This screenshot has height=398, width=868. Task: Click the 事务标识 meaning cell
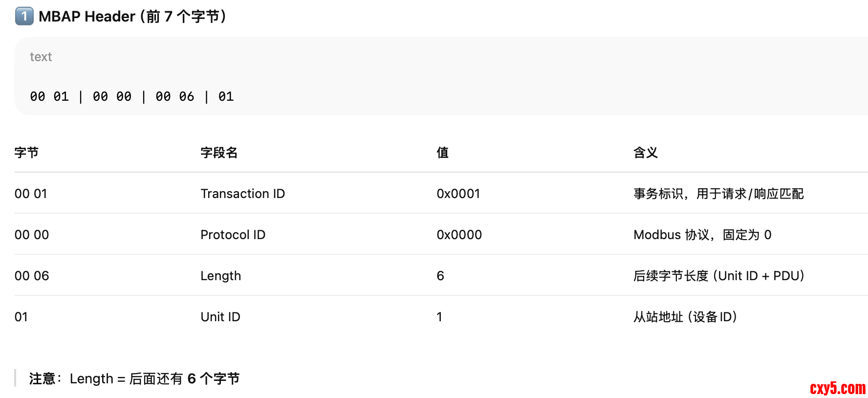coord(718,194)
